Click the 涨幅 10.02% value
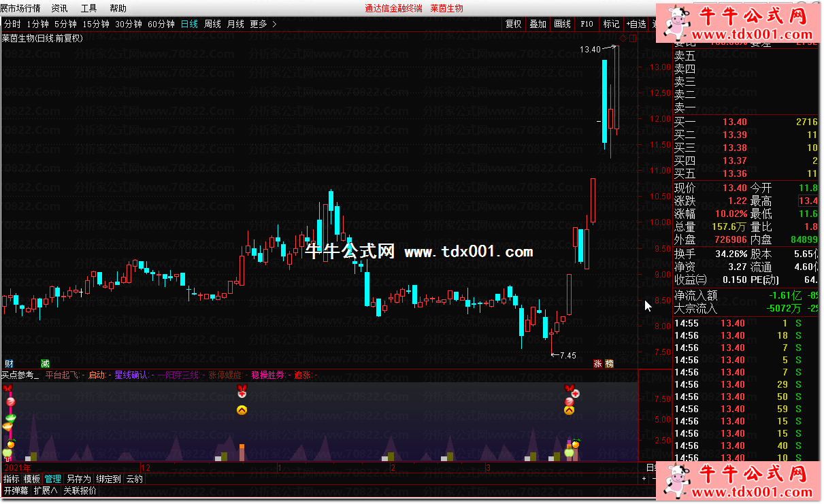This screenshot has width=824, height=504. coord(732,214)
